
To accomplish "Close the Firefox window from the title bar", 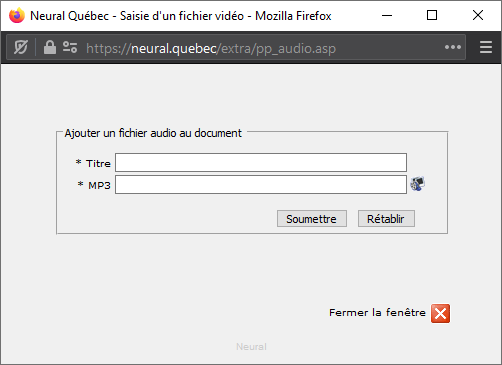I will tap(478, 15).
